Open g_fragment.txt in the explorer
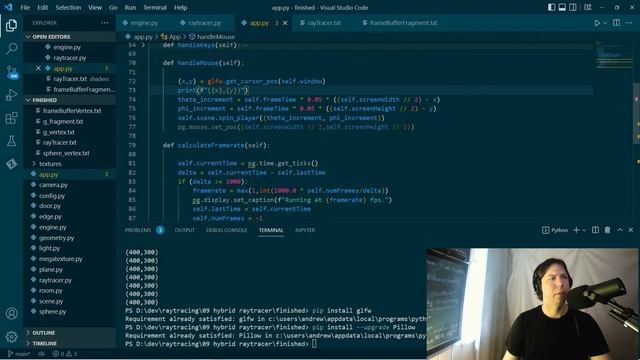The height and width of the screenshot is (360, 640). coord(62,121)
